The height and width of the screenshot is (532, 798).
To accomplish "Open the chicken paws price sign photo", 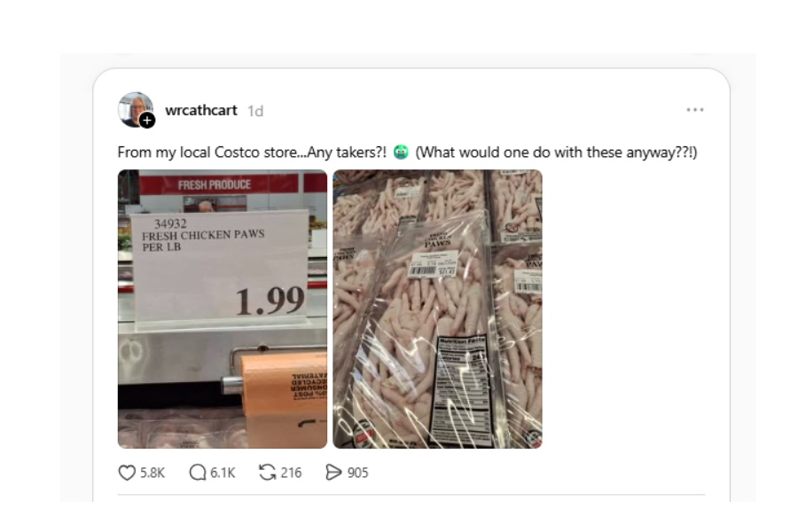I will tap(223, 309).
